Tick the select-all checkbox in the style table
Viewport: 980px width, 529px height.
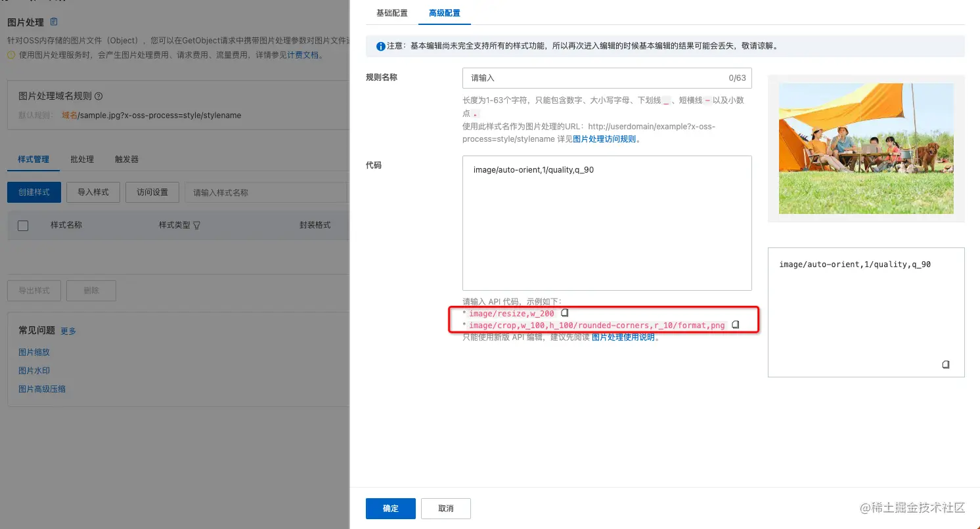(x=23, y=226)
